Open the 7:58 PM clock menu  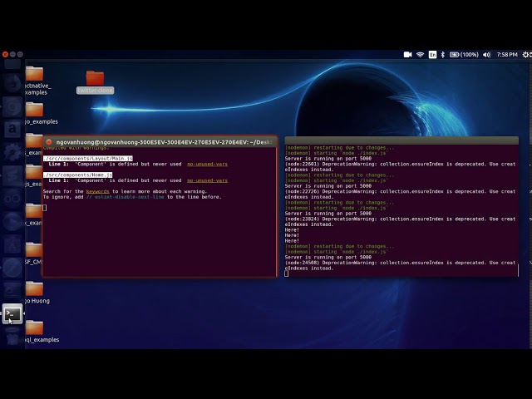point(507,55)
